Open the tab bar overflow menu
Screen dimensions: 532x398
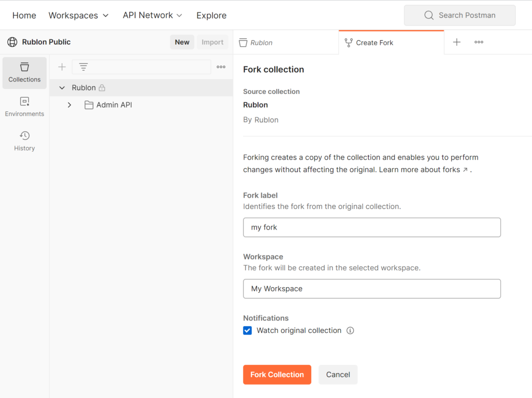coord(478,42)
